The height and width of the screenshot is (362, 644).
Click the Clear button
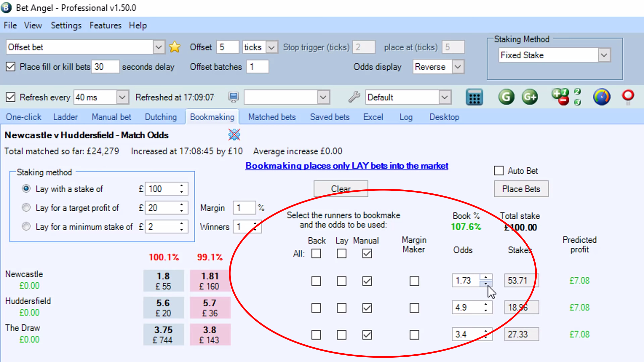point(340,189)
